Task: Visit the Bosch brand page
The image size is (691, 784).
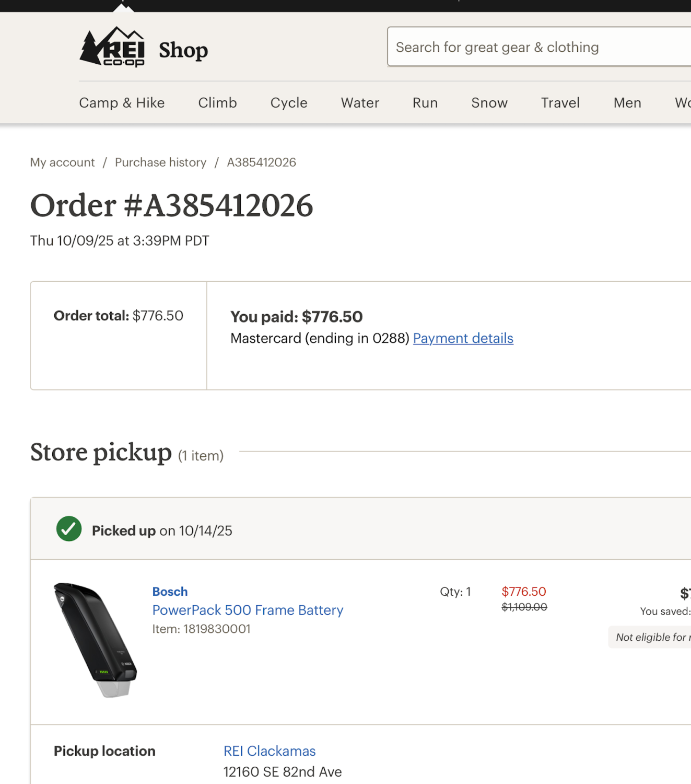Action: pos(170,592)
